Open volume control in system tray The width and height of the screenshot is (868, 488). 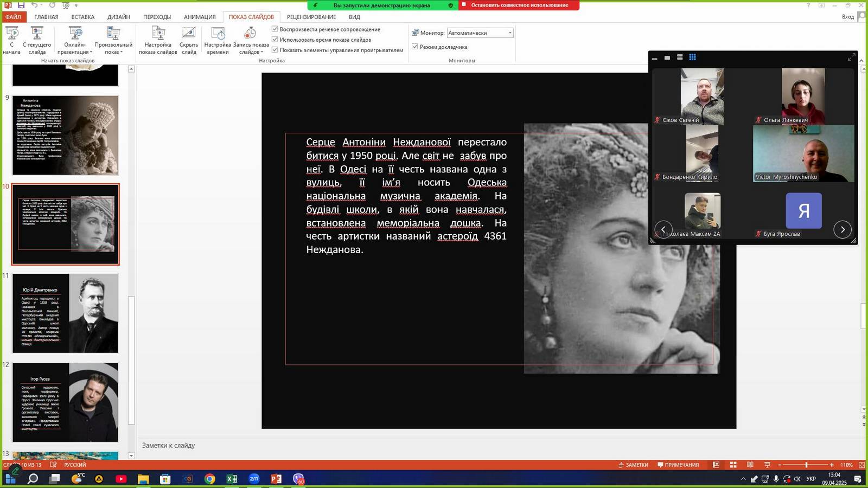(797, 479)
